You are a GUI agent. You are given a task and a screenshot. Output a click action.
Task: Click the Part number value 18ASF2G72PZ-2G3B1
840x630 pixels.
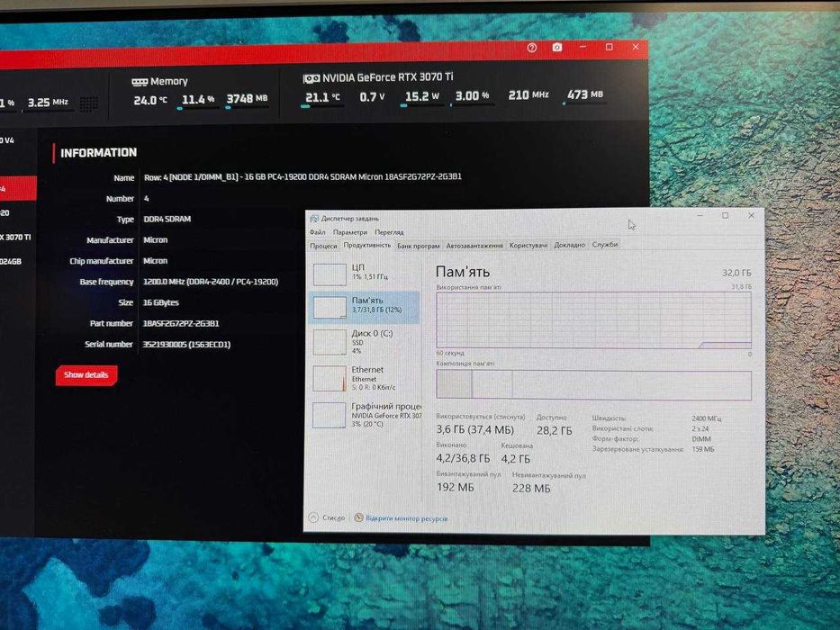coord(181,324)
